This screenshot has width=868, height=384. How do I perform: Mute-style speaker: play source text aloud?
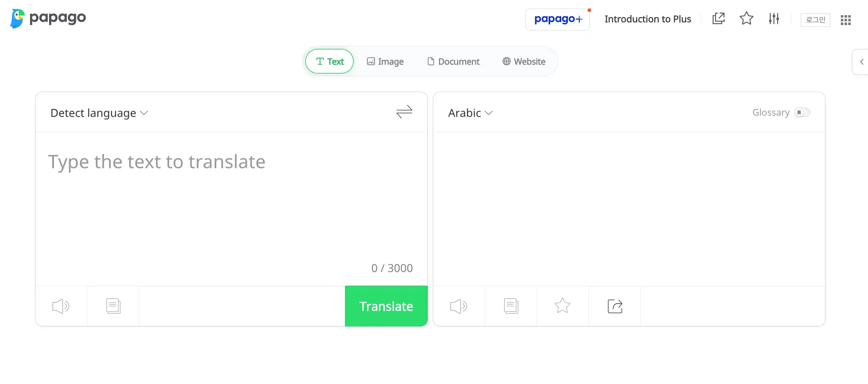pyautogui.click(x=61, y=306)
